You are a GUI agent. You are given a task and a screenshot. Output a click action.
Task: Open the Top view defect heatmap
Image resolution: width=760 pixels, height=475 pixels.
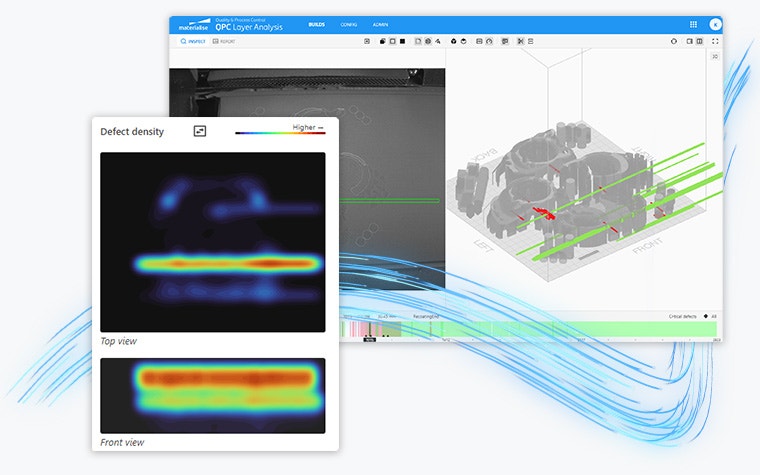click(213, 242)
